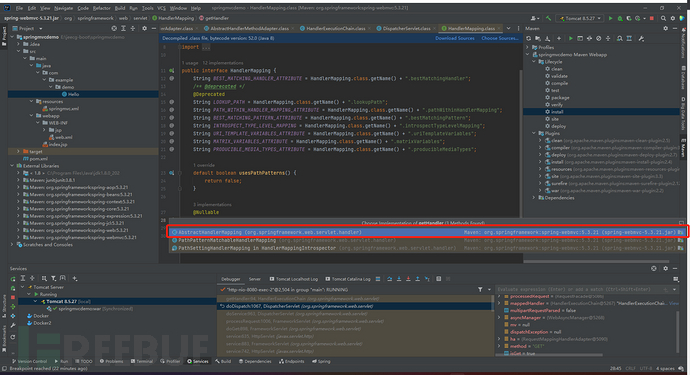Rerun Tomcat in debug via Services sidebar
Viewport: 690px width, 375px height.
click(13, 288)
